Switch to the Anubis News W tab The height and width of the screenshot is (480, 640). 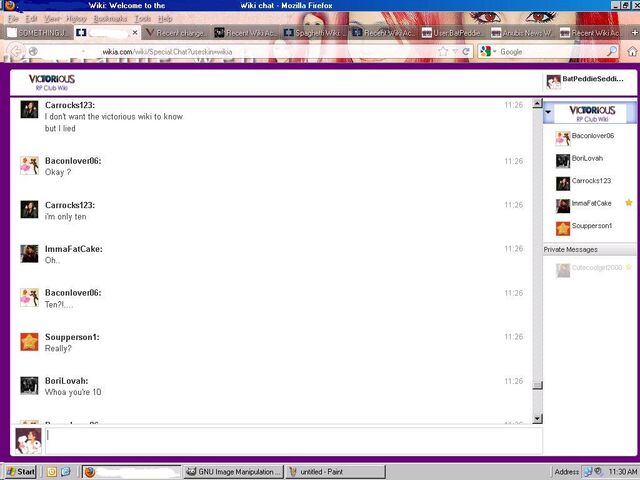[x=522, y=33]
